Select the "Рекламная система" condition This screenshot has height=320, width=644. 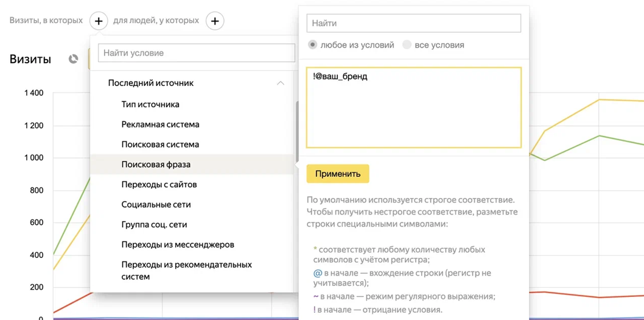point(160,124)
